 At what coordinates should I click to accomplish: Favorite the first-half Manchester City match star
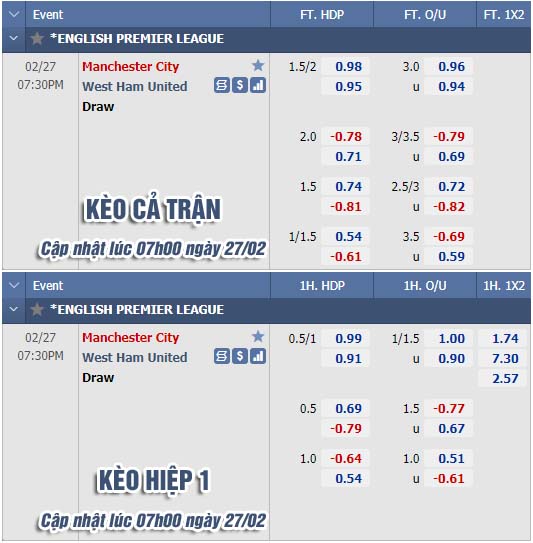(x=258, y=337)
